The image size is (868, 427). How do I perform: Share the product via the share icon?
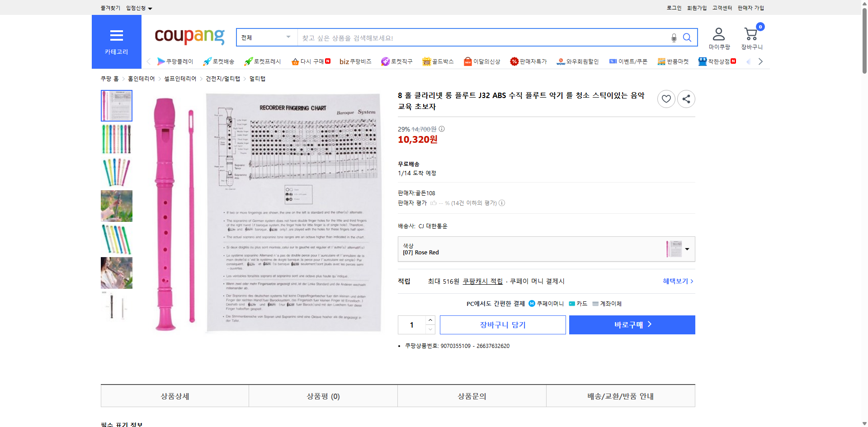coord(686,99)
